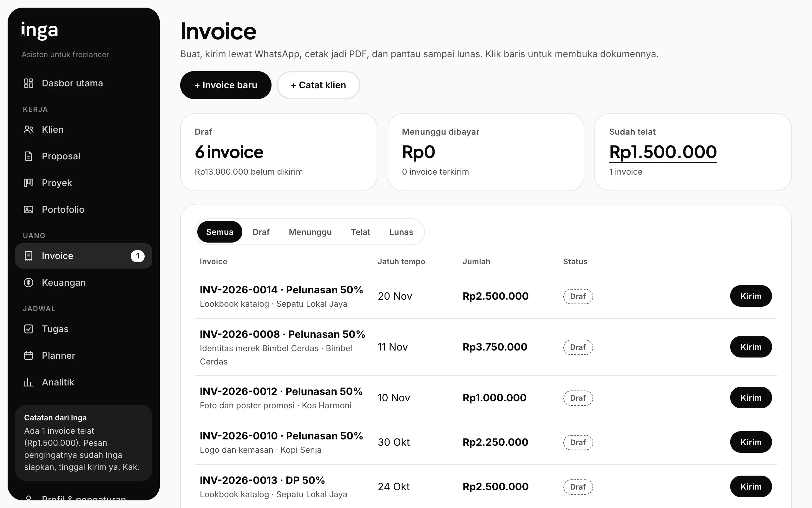Open row INV-2026-0010 · Pelunasan 50%

click(486, 443)
